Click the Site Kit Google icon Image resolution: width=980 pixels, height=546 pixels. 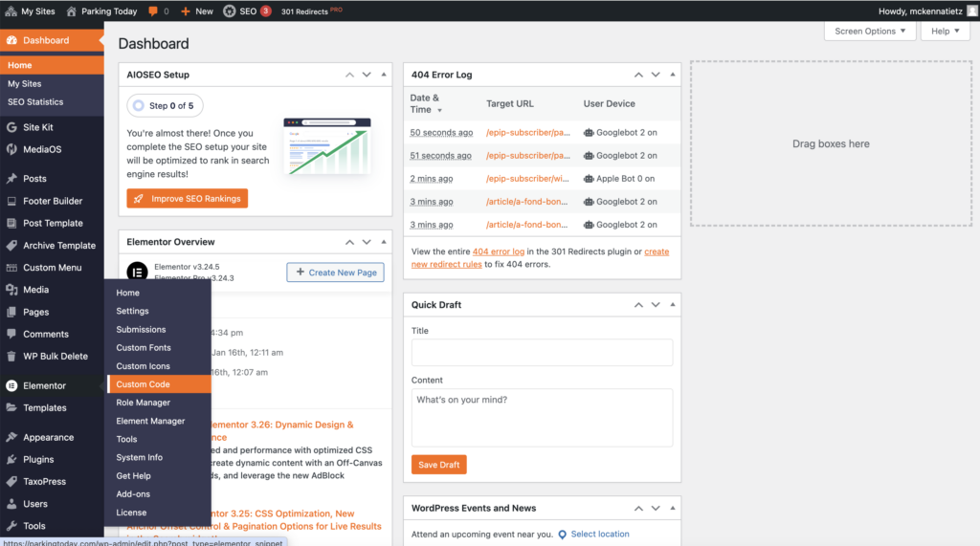click(x=11, y=127)
